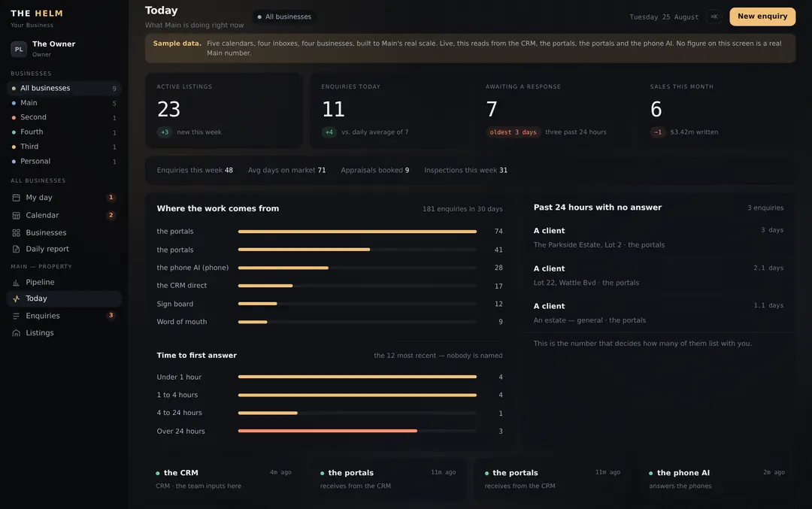Screen dimensions: 812x509
Task: Click the CRM status card
Action: click(x=224, y=479)
